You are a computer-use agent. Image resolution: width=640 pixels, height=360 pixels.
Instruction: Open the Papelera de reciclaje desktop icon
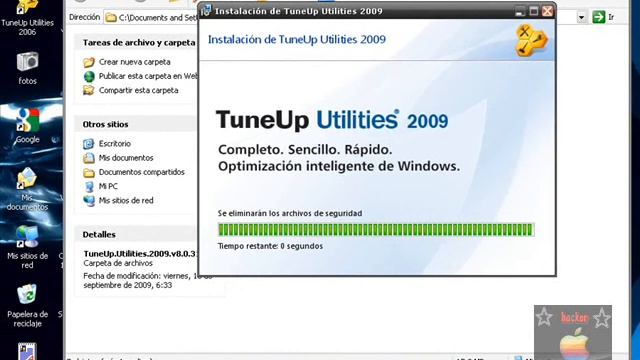(x=27, y=305)
